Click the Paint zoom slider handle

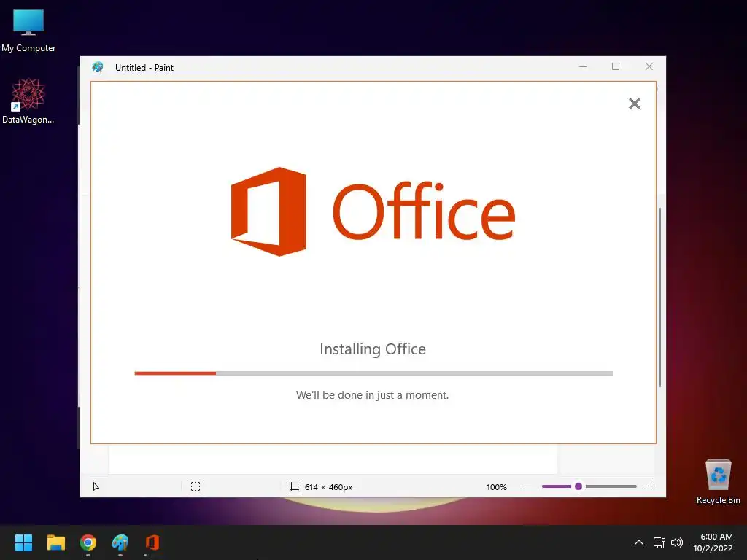point(578,486)
